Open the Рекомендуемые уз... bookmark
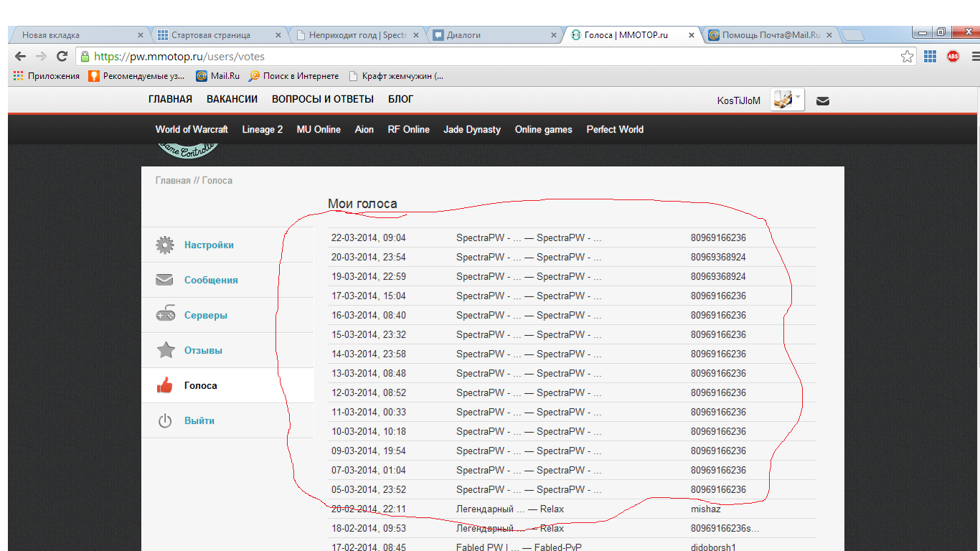Image resolution: width=980 pixels, height=551 pixels. 136,75
